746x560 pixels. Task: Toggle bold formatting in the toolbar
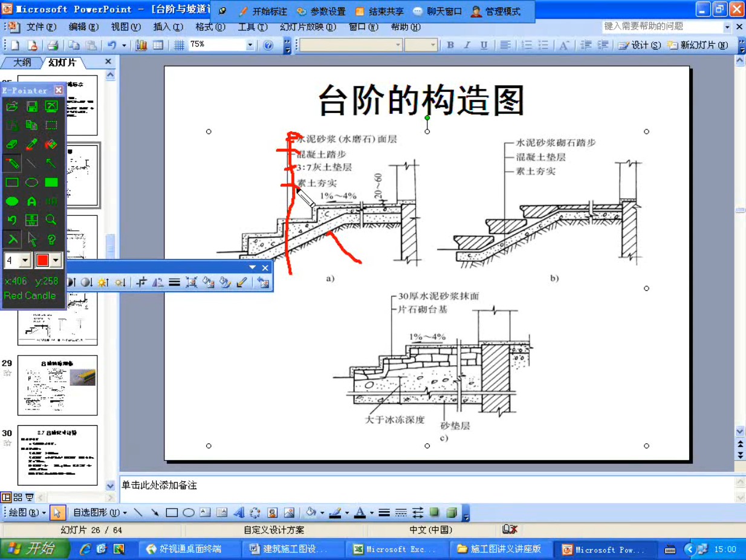[x=450, y=45]
